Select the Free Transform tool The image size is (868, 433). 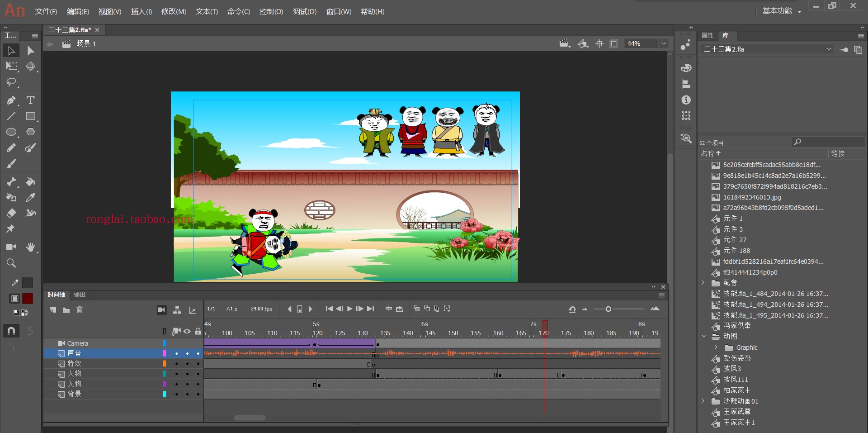tap(11, 67)
